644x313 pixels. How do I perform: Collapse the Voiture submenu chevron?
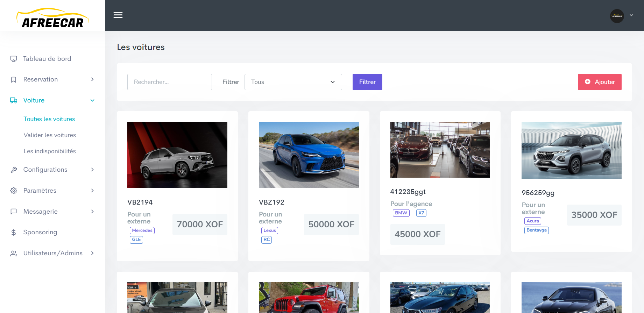(92, 100)
